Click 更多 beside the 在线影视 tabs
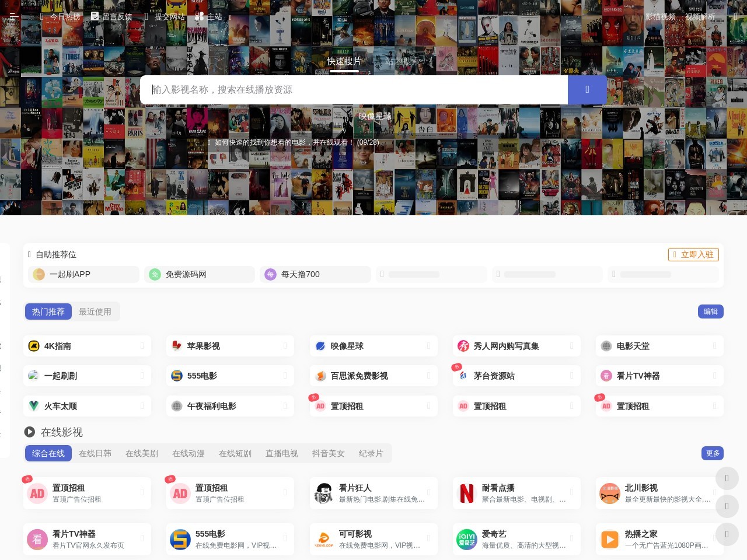The width and height of the screenshot is (747, 560). tap(713, 453)
